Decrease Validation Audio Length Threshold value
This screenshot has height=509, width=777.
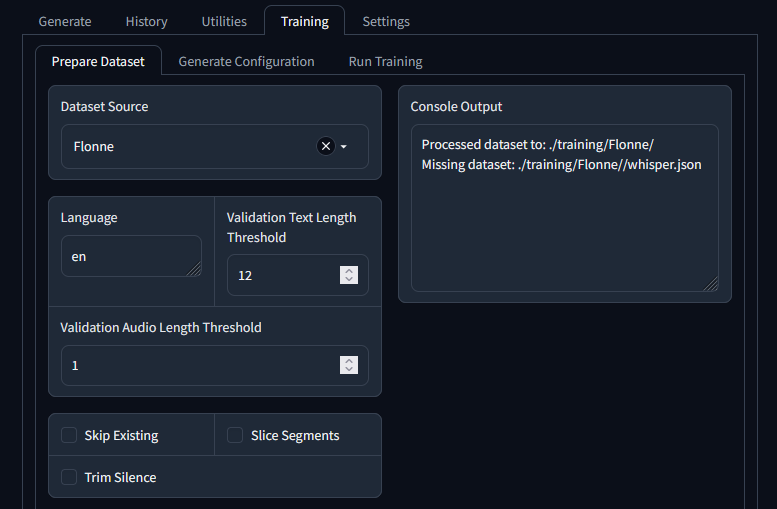click(349, 369)
